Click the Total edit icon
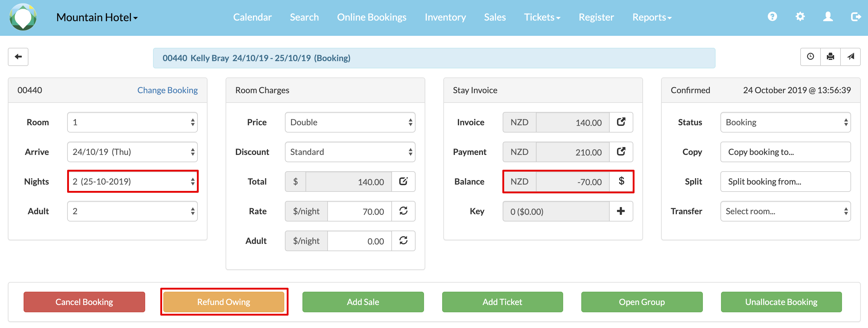Viewport: 868px width, 328px height. (403, 182)
